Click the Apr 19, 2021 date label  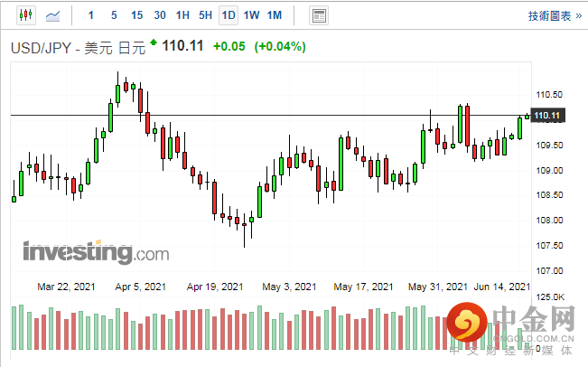click(x=215, y=287)
